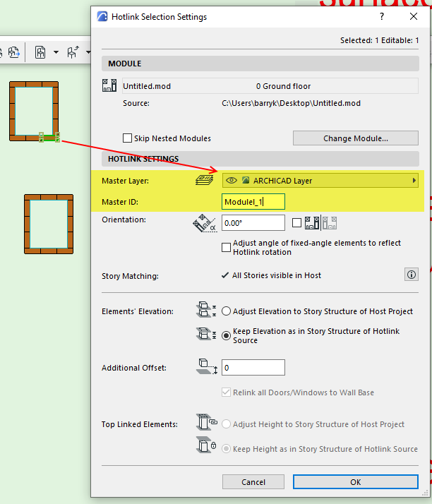Enable Skip Nested Modules checkbox
432x504 pixels.
coord(127,138)
